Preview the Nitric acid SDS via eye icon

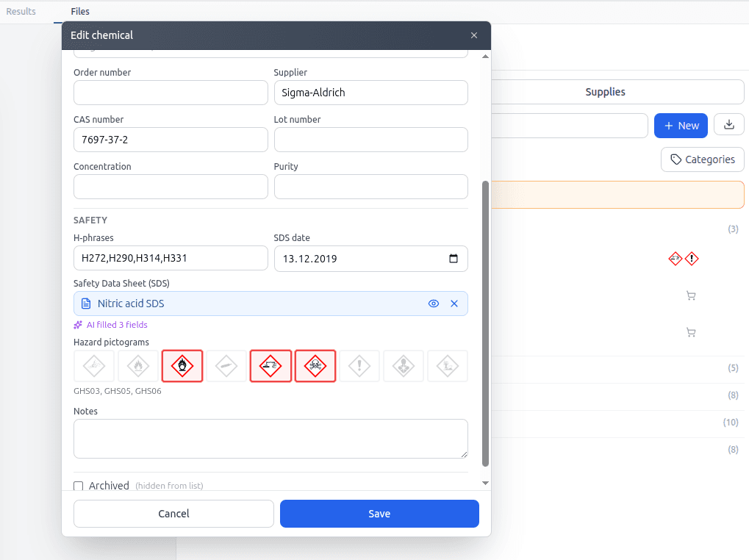(433, 304)
